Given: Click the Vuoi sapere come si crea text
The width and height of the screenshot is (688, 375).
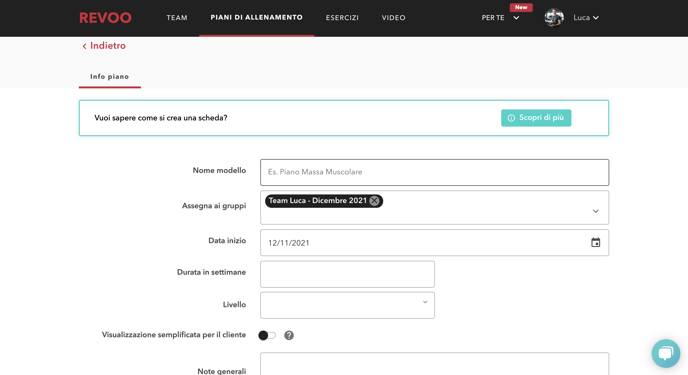Looking at the screenshot, I should (x=161, y=118).
